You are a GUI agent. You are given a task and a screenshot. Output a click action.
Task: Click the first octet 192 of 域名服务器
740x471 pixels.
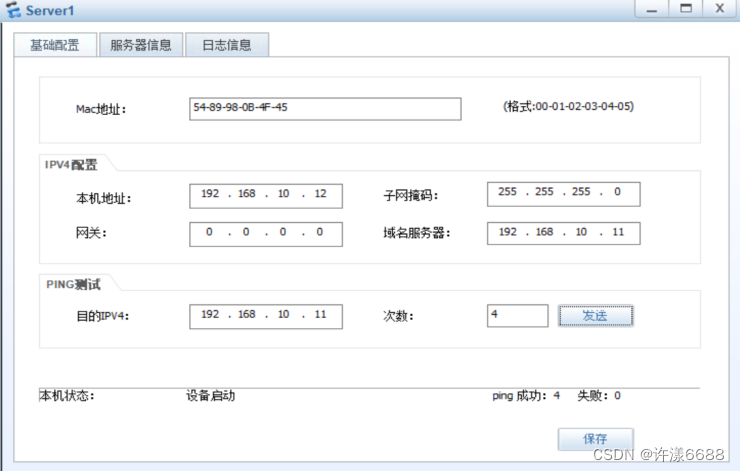pyautogui.click(x=508, y=232)
